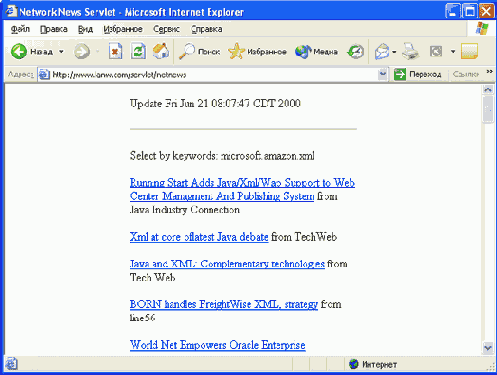The width and height of the screenshot is (497, 375).
Task: Go to the Home page icon
Action: pos(161,51)
